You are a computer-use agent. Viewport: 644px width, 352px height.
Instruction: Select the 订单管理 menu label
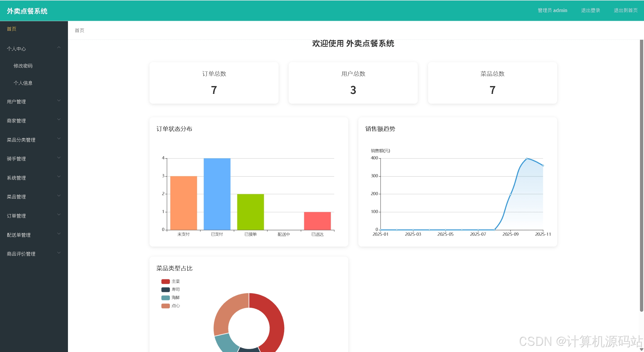(x=16, y=216)
